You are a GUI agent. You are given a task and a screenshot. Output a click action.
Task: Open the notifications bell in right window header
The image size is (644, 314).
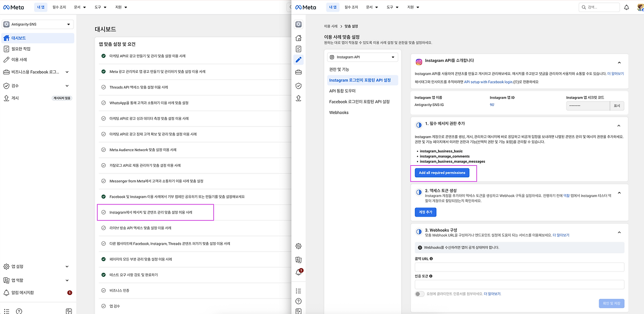point(626,8)
